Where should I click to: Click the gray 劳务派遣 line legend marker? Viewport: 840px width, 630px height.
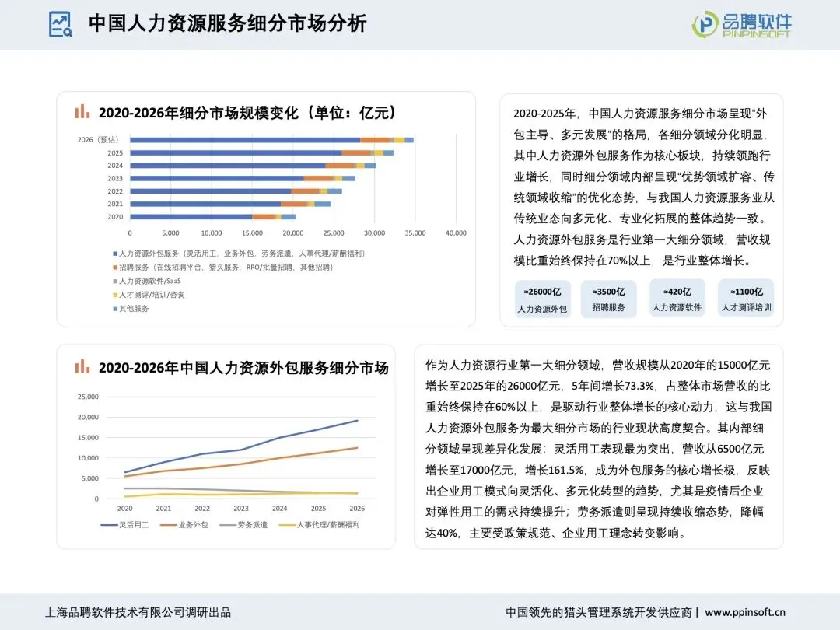228,525
